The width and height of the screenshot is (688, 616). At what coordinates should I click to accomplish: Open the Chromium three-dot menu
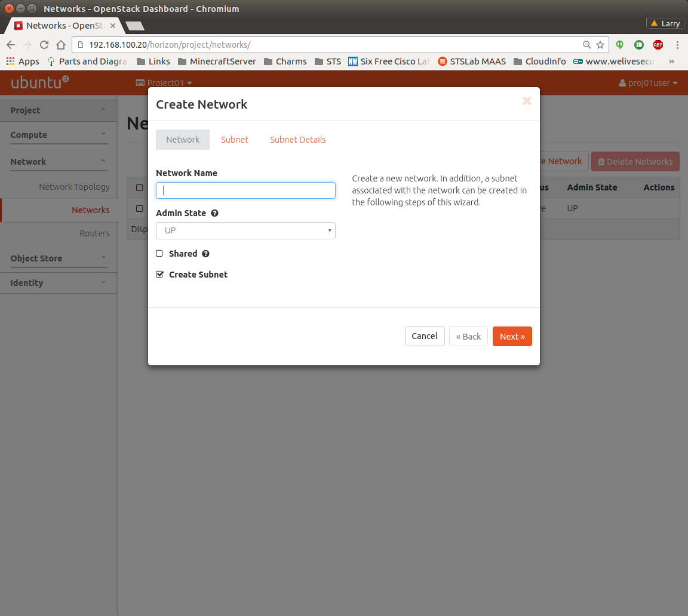677,45
